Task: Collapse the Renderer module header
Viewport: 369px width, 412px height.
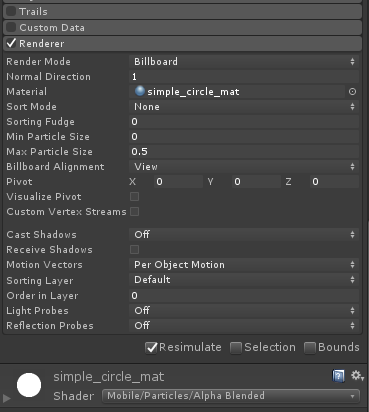Action: (182, 43)
